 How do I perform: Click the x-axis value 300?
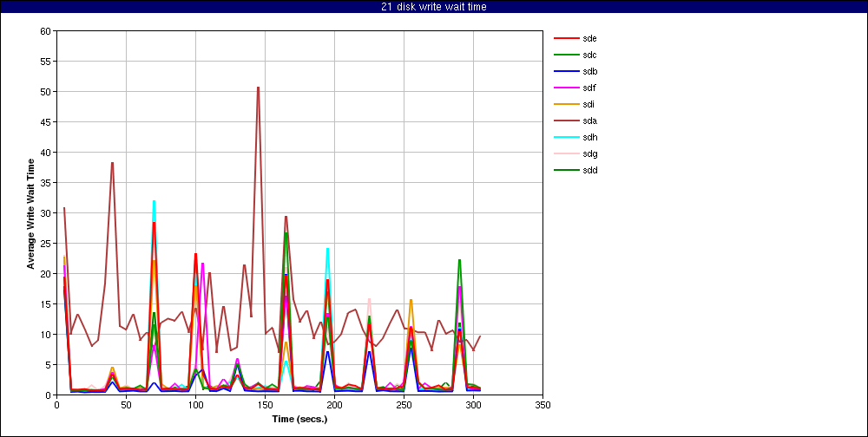(x=473, y=406)
